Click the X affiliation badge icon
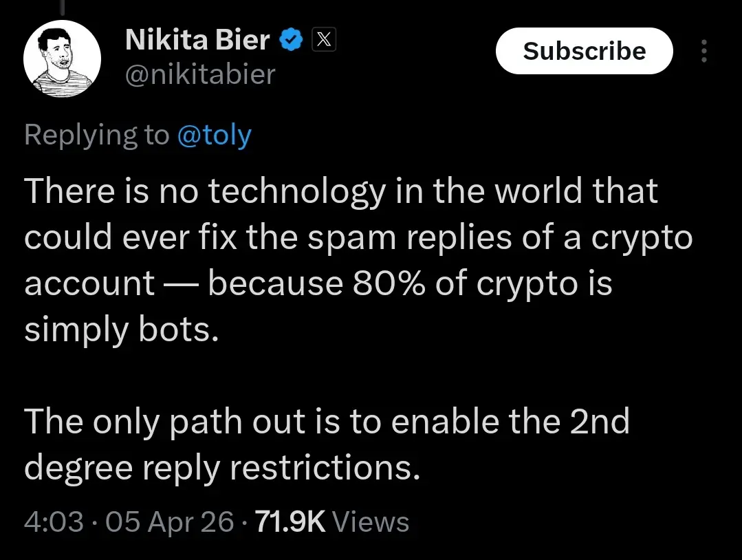The image size is (742, 560). point(324,41)
